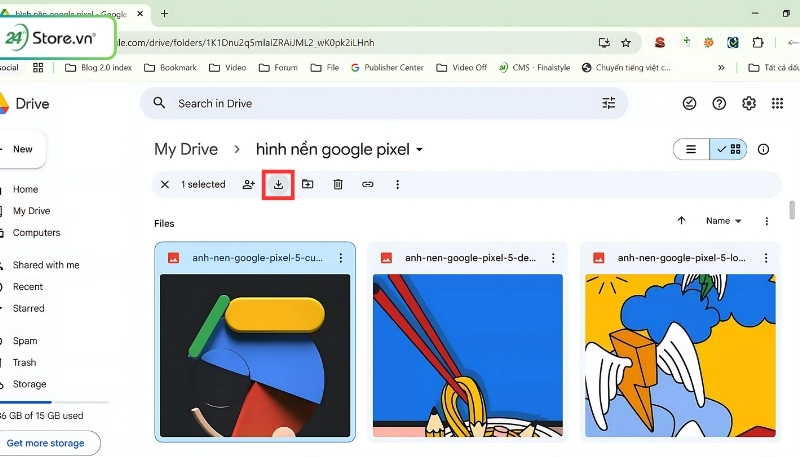
Task: Open the bookmarks apps grid icon
Action: [38, 67]
